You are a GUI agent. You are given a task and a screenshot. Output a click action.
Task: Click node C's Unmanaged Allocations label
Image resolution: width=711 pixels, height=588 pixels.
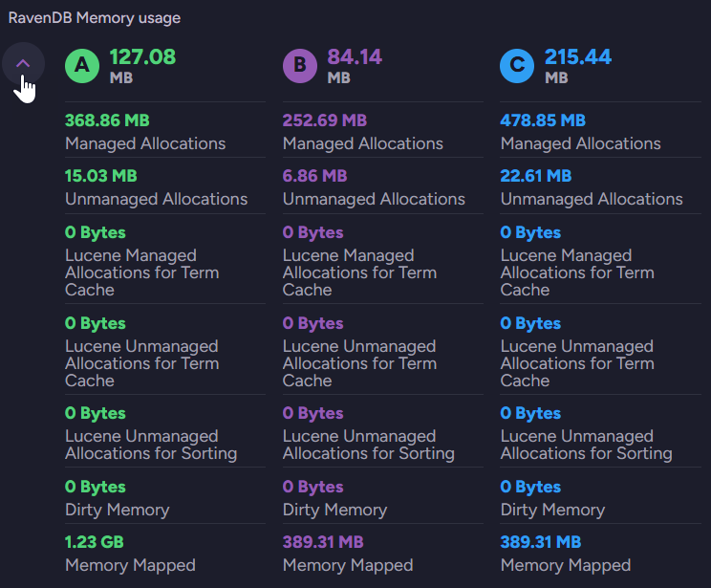[592, 199]
